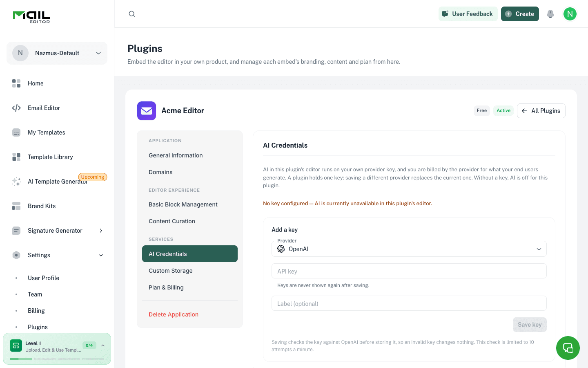
Task: Open the Provider dropdown showing OpenAI
Action: click(409, 249)
